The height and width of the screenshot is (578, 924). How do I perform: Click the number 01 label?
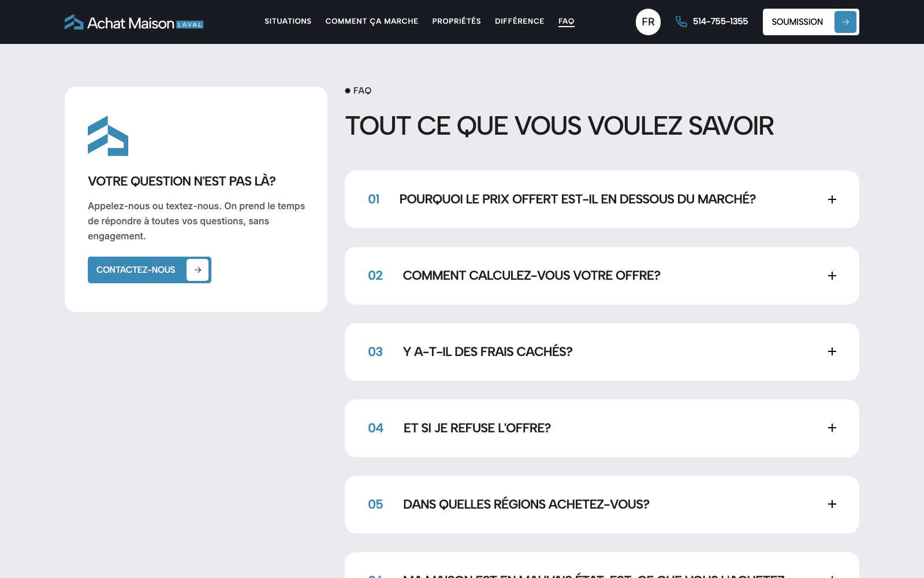point(374,199)
